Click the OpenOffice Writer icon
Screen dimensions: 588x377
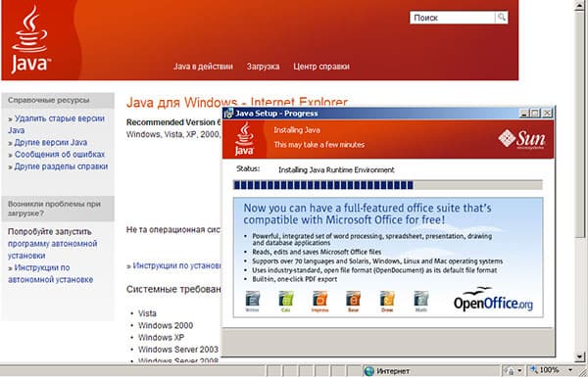(253, 302)
